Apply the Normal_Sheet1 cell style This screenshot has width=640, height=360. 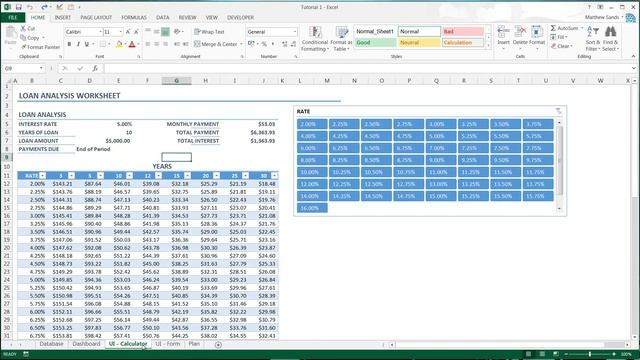(375, 31)
